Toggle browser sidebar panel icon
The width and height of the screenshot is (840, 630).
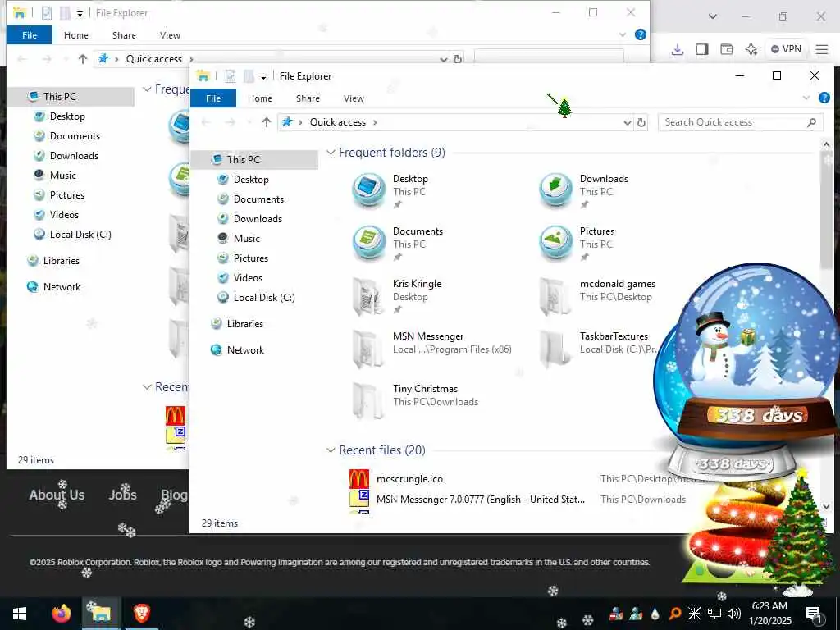click(x=702, y=49)
